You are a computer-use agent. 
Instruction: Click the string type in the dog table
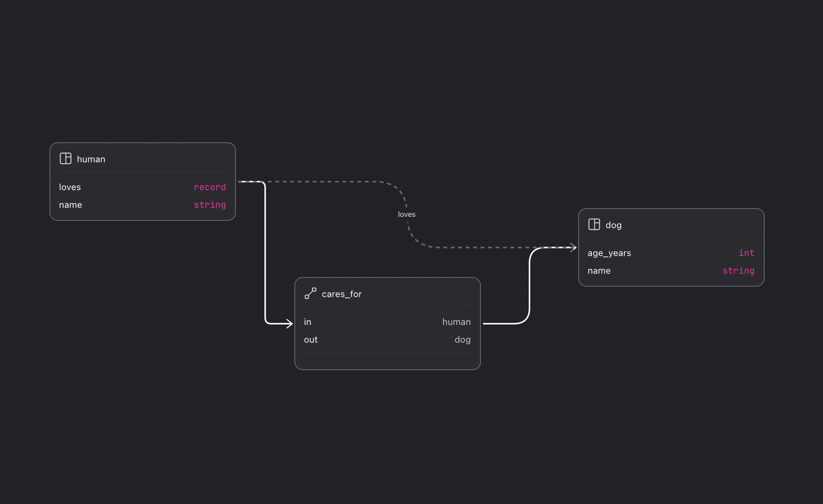click(x=738, y=271)
